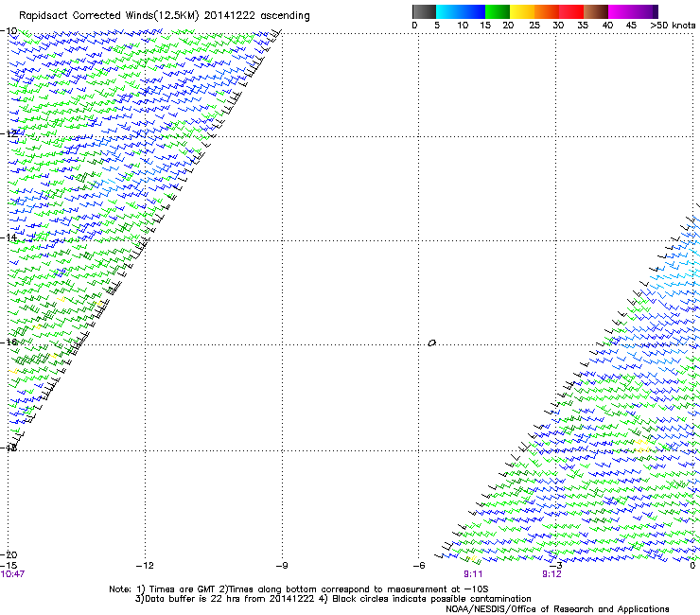Click the purple 45-50 knots color segment
700x615 pixels.
644,11
